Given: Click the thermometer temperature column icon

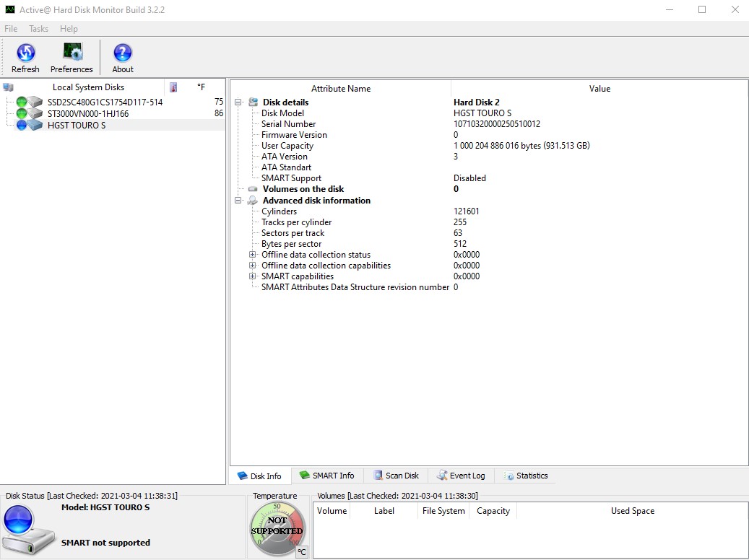Looking at the screenshot, I should (172, 87).
